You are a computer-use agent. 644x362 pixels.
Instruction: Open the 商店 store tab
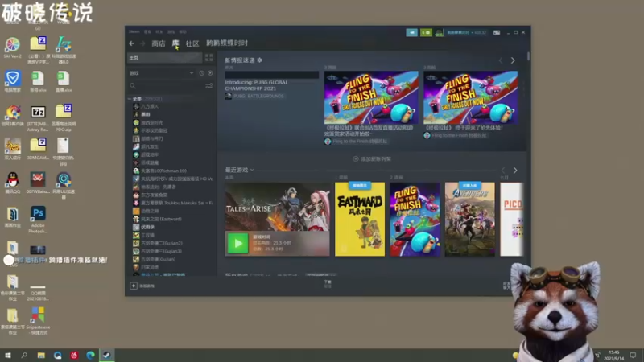[158, 43]
